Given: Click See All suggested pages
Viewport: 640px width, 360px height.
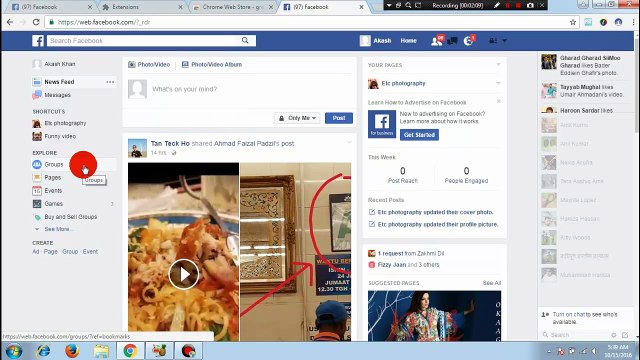Looking at the screenshot, I should [492, 283].
